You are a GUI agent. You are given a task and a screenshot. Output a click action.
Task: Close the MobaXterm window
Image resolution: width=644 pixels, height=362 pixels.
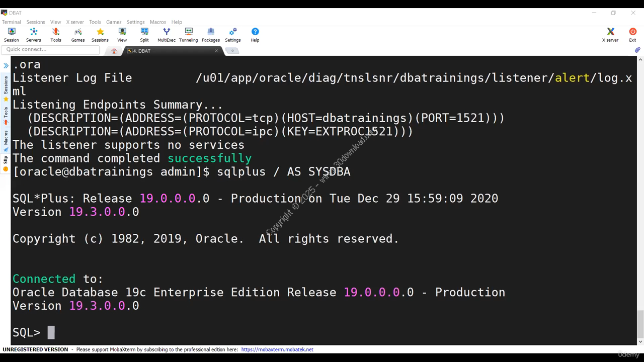point(633,13)
